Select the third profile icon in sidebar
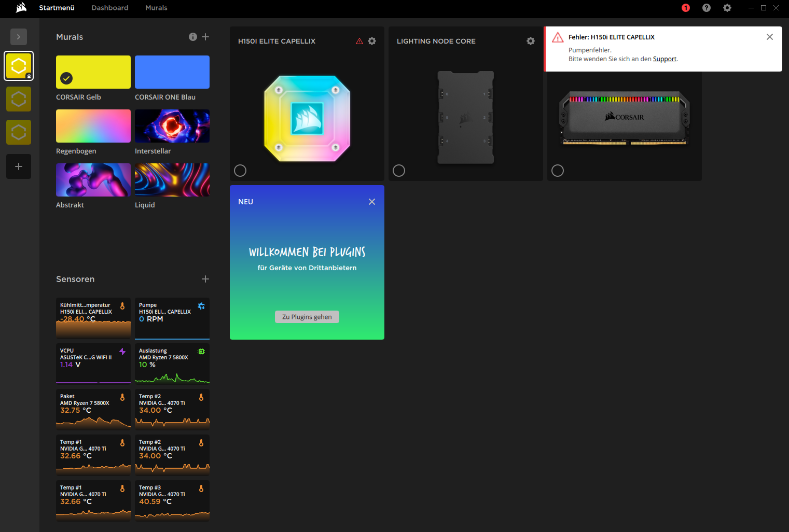789x532 pixels. pyautogui.click(x=19, y=132)
